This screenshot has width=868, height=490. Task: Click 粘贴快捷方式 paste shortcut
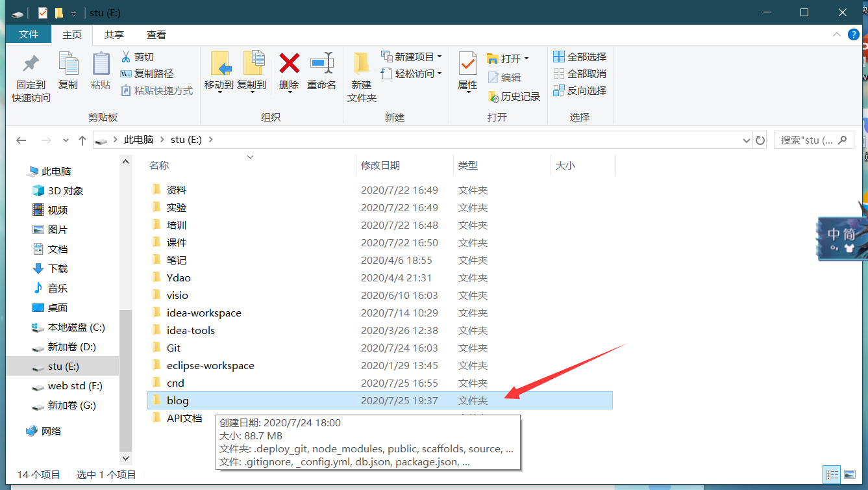[x=156, y=91]
